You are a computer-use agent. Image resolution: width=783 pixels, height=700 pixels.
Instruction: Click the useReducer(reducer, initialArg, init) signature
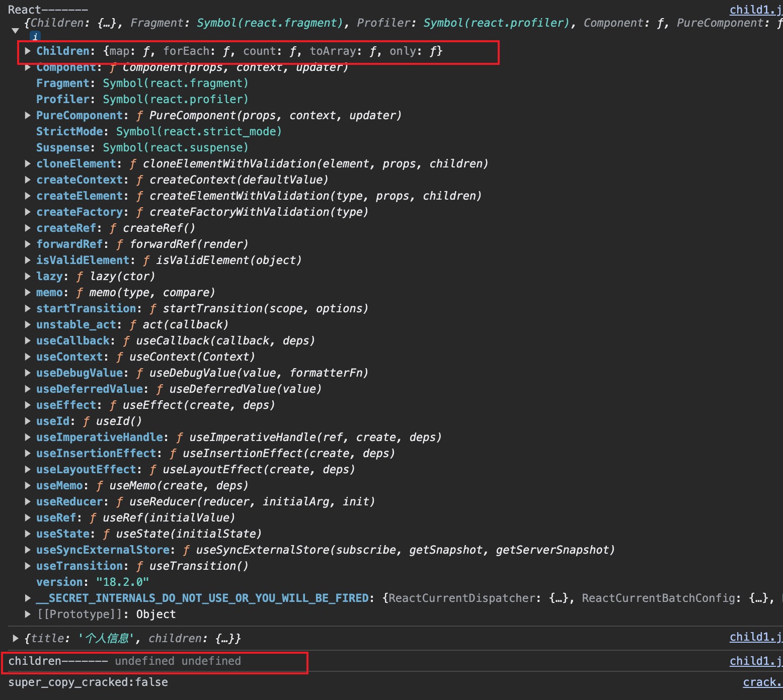pos(252,501)
